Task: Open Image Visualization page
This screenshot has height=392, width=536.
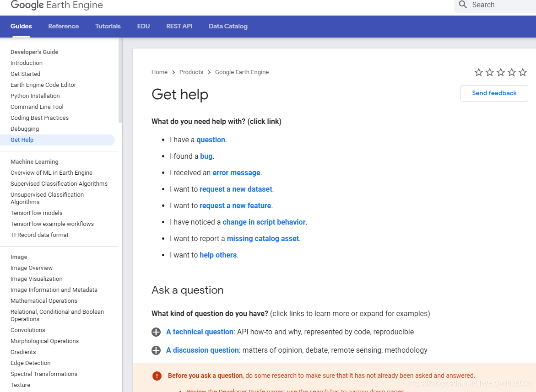Action: click(x=36, y=279)
